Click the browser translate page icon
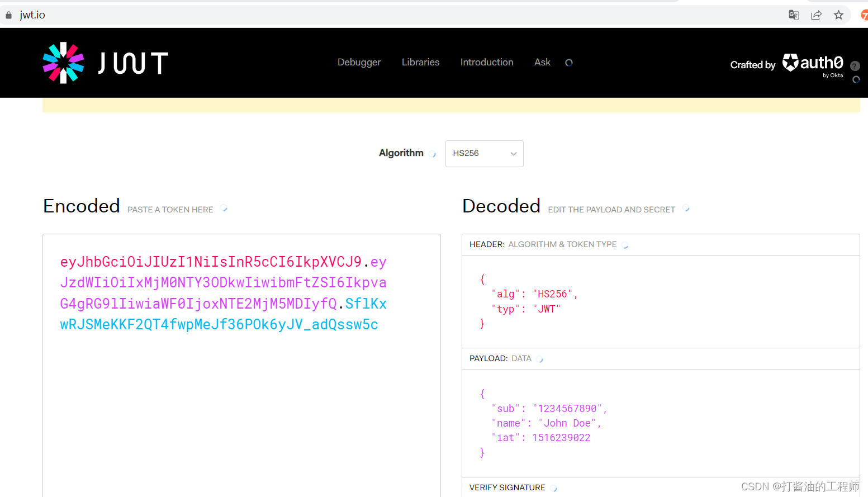Image resolution: width=868 pixels, height=497 pixels. (794, 15)
